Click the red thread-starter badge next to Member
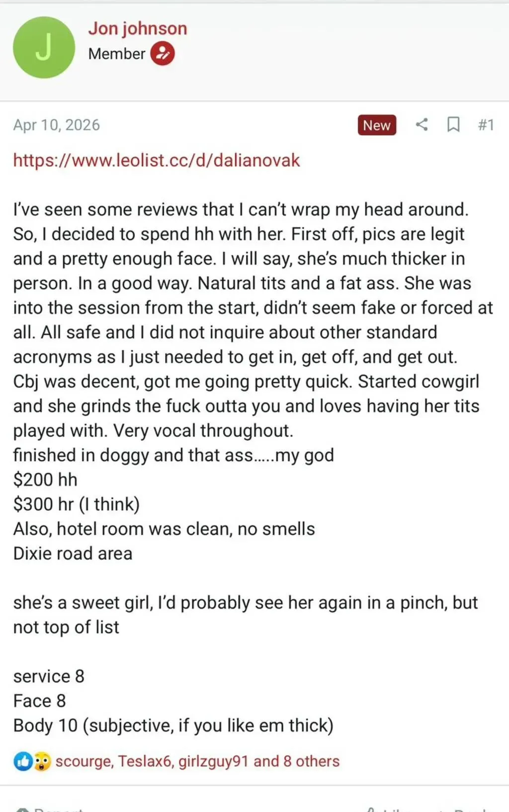509x812 pixels. [163, 54]
